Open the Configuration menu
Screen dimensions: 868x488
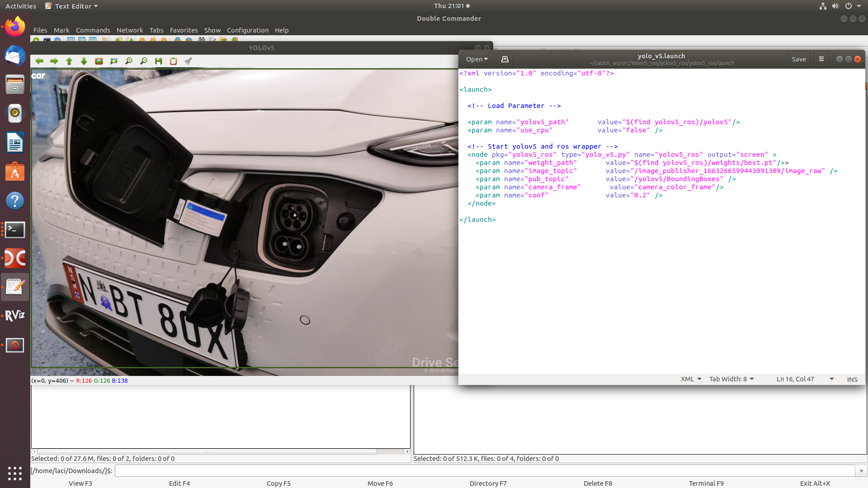[x=248, y=30]
